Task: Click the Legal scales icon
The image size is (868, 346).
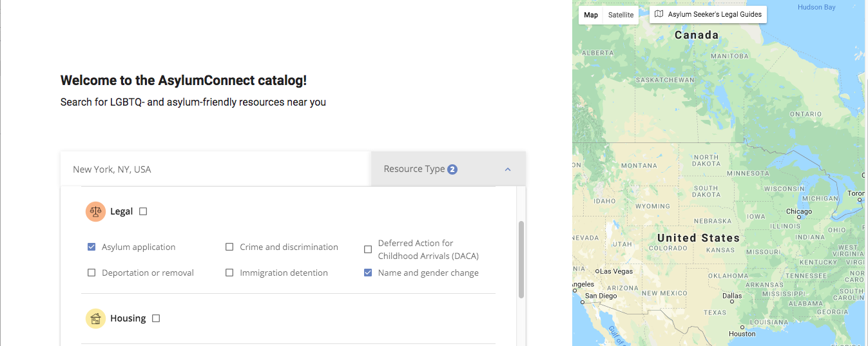Action: pyautogui.click(x=95, y=211)
